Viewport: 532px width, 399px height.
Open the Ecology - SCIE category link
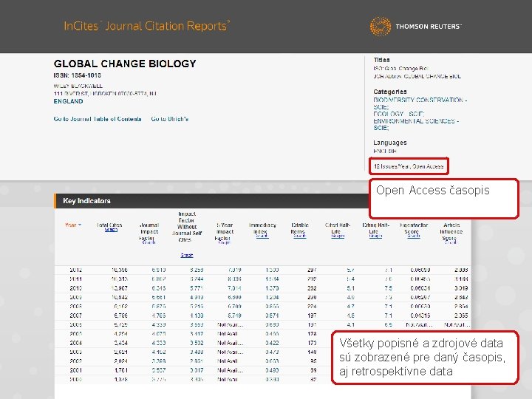click(x=399, y=114)
